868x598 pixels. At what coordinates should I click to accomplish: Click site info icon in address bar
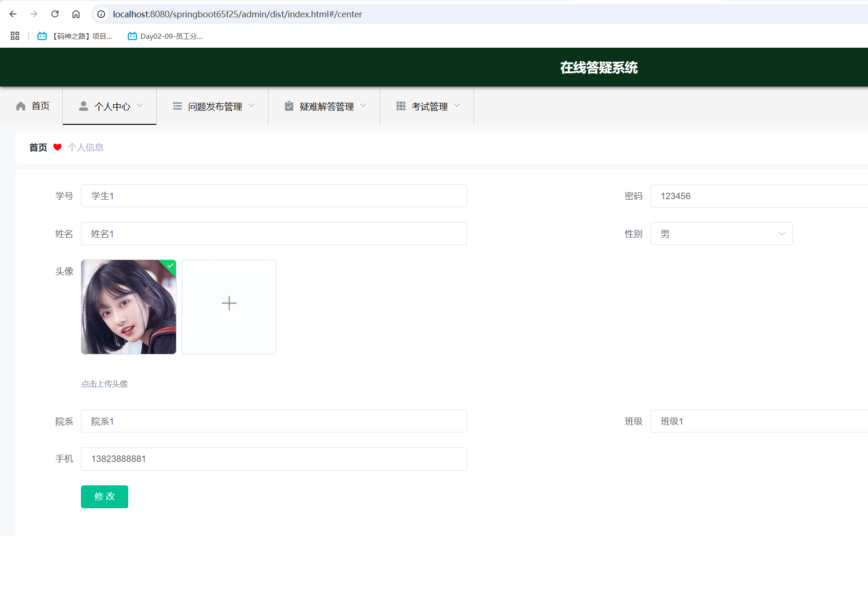101,14
